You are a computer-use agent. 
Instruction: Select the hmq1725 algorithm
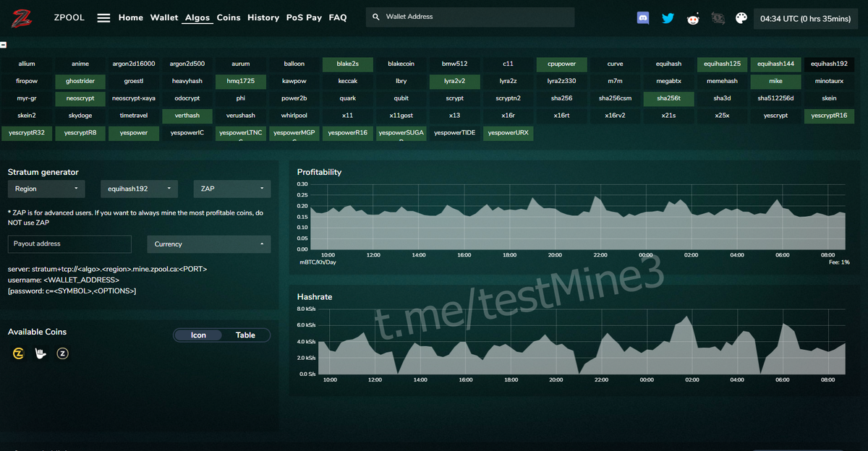pyautogui.click(x=241, y=82)
